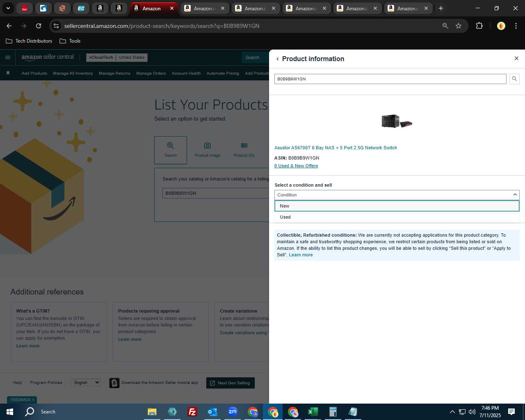Open FileZilla from taskbar

[192, 412]
